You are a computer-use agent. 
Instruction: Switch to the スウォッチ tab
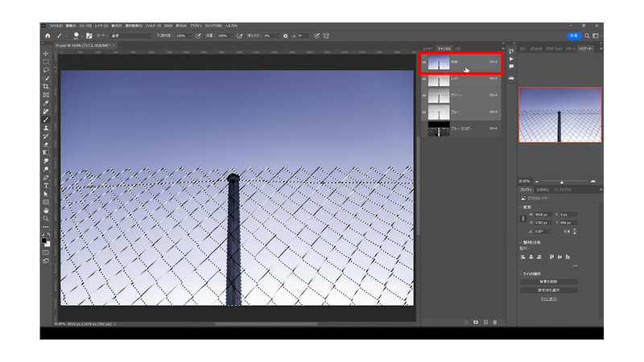[536, 48]
